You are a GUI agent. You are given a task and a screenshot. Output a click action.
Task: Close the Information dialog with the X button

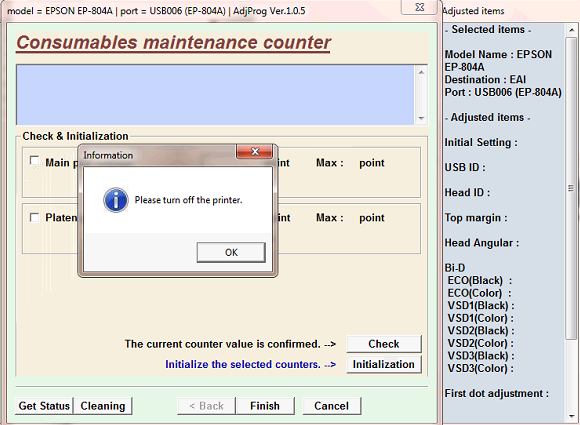(x=255, y=152)
